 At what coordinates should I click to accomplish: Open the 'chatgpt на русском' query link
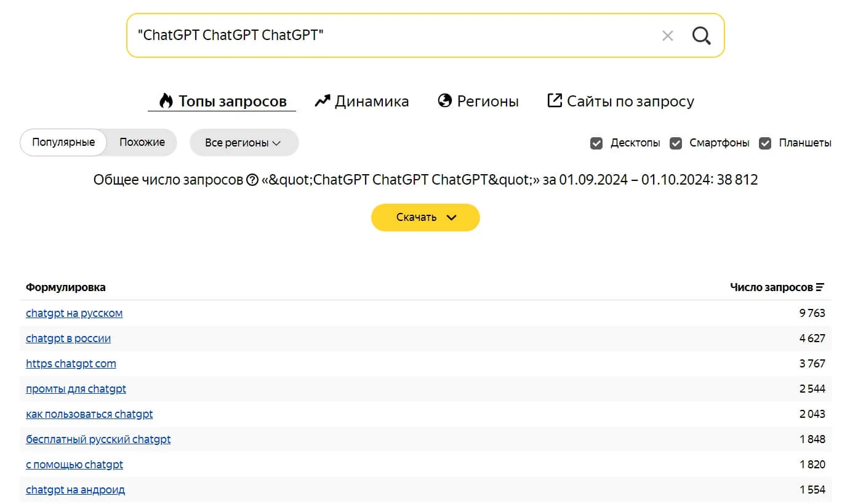pyautogui.click(x=74, y=313)
